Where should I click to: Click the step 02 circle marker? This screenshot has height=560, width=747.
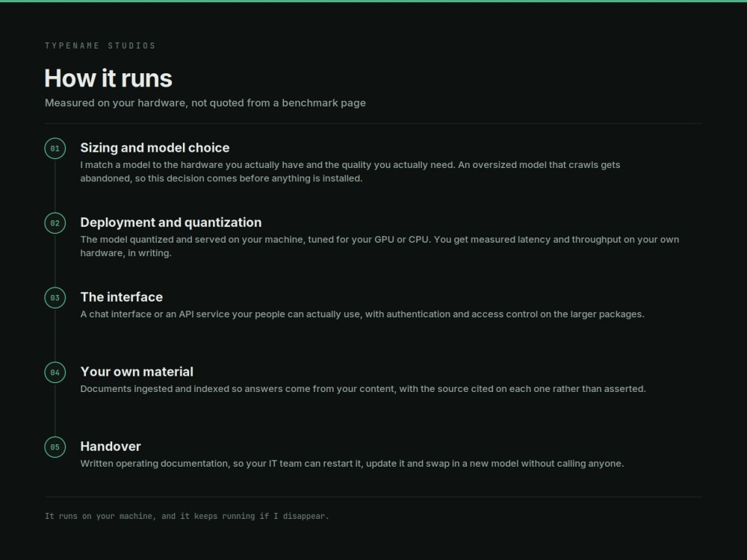point(55,223)
